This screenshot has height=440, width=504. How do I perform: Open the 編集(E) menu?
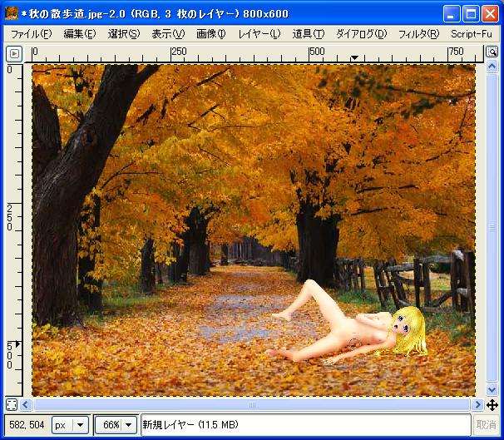coord(80,34)
